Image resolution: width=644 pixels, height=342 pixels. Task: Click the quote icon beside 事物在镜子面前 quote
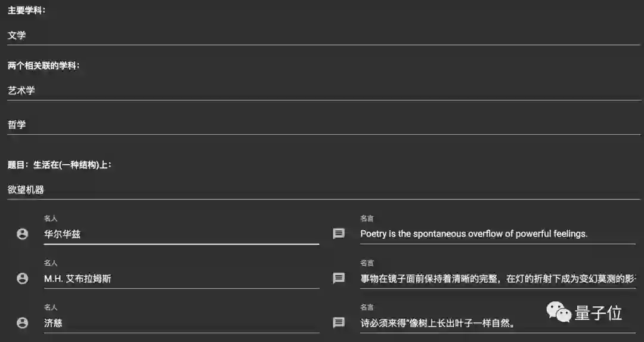tap(339, 278)
